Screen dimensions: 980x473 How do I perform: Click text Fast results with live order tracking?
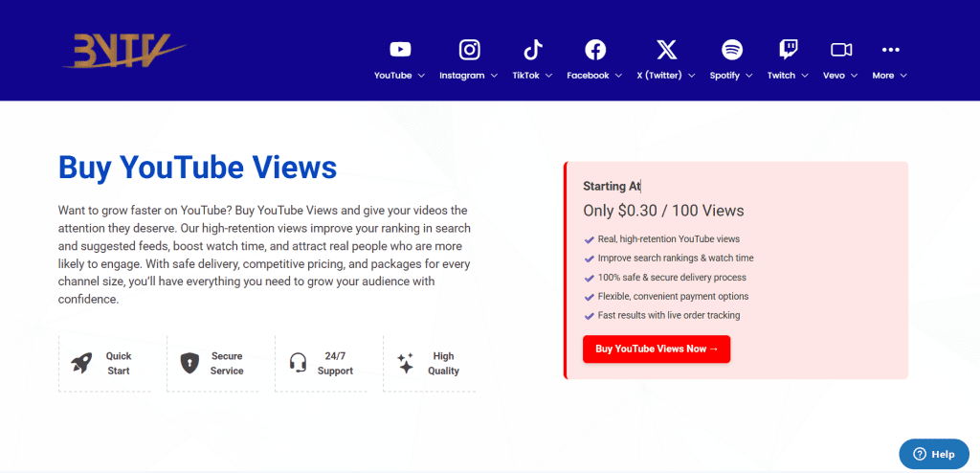pos(669,316)
